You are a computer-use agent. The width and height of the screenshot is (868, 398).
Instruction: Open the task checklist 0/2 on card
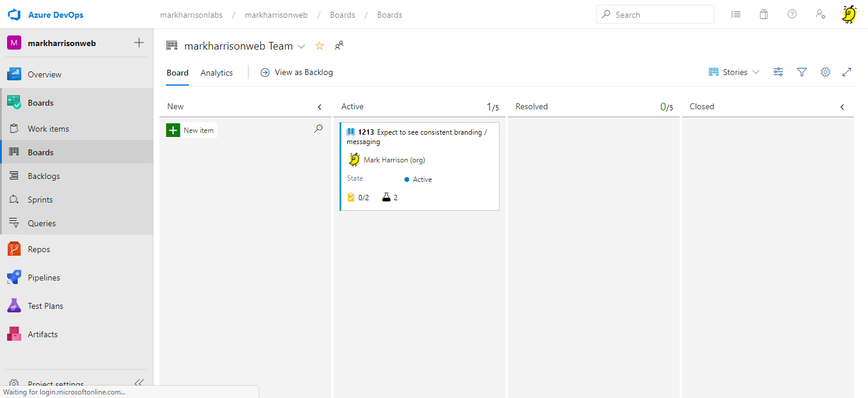[358, 197]
